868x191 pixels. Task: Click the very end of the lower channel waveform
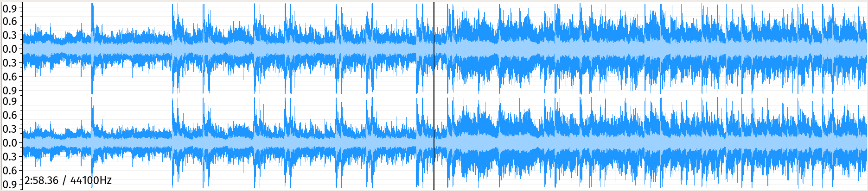pos(866,142)
